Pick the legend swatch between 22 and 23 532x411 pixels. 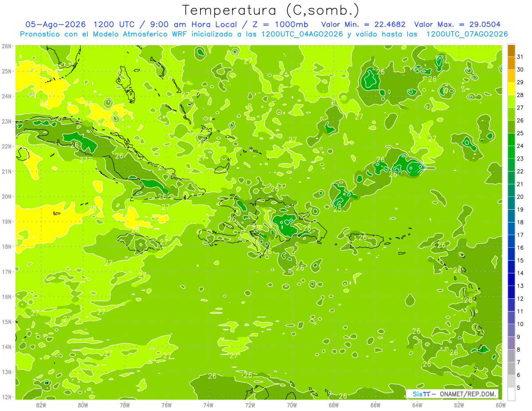coord(511,165)
